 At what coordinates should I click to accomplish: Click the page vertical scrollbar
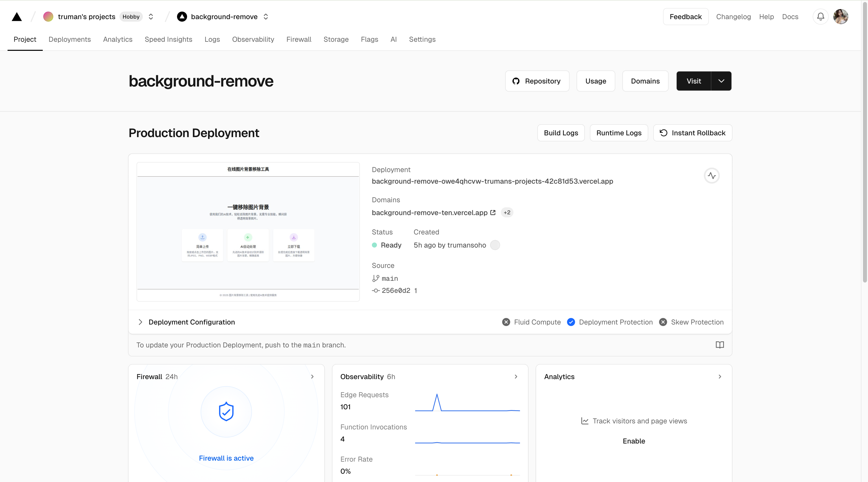tap(865, 142)
